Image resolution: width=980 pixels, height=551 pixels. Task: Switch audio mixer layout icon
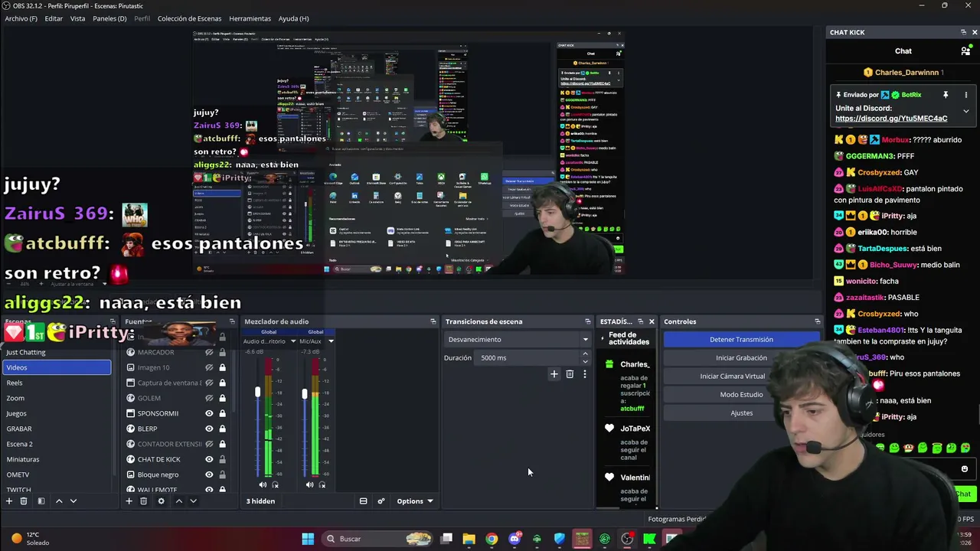(x=364, y=501)
